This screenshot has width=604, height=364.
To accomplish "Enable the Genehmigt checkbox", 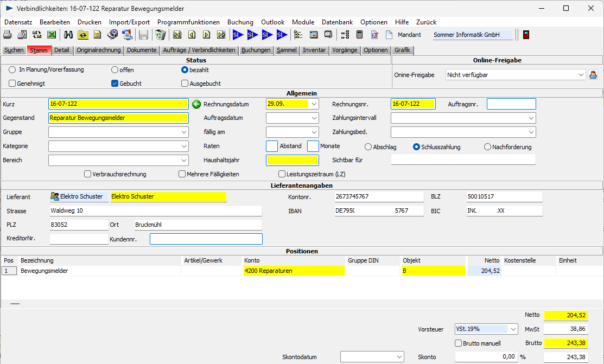I will click(x=12, y=84).
